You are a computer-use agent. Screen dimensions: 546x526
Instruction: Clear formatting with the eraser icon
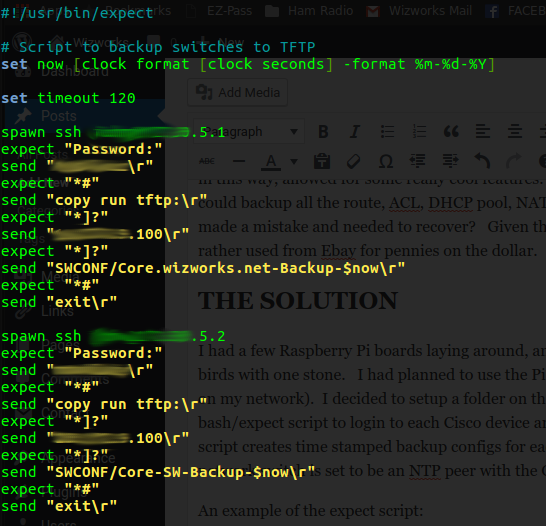(354, 161)
